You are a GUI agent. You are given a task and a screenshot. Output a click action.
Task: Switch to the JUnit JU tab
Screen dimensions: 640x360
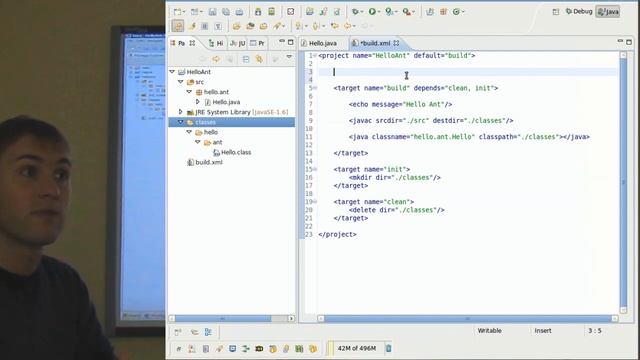click(237, 43)
